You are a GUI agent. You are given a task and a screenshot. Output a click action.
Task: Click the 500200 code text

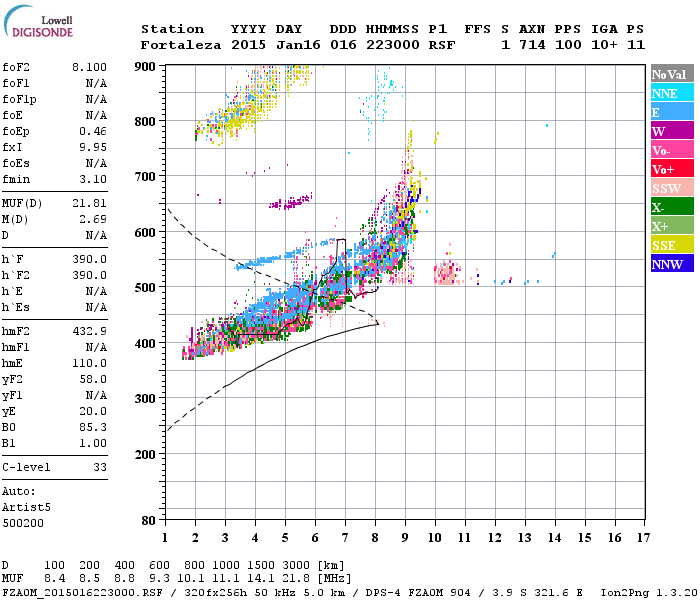click(23, 523)
